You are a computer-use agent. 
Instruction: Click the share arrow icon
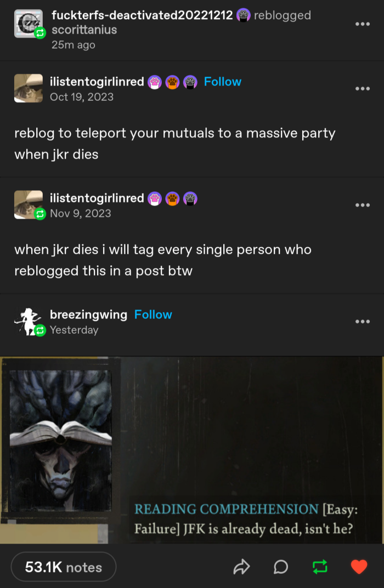tap(241, 567)
